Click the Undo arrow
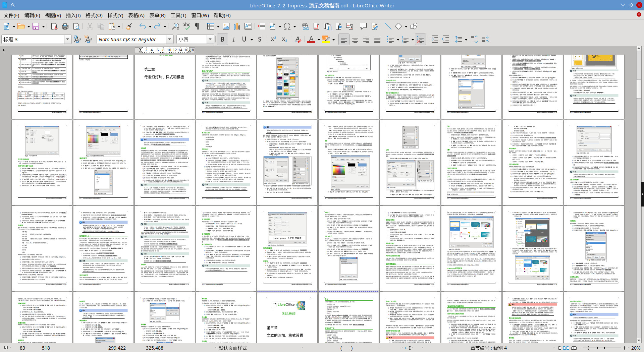 [143, 26]
